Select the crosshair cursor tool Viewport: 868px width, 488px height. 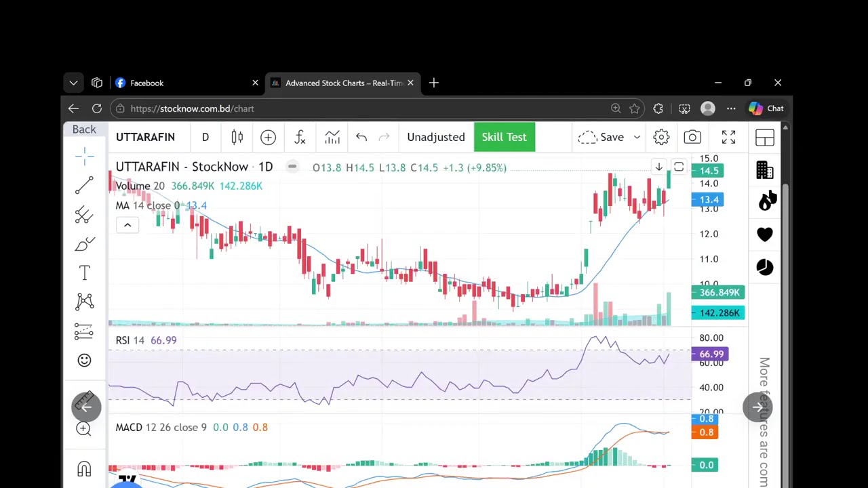click(84, 157)
